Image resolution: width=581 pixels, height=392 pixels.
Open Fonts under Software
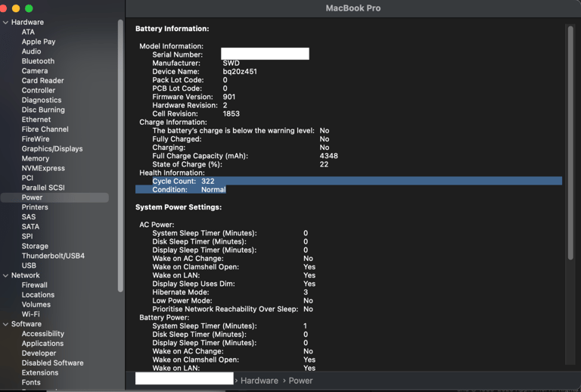31,382
